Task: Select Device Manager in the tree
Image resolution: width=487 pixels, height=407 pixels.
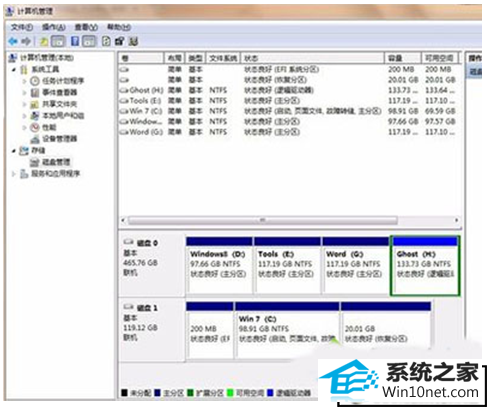Action: pos(59,139)
